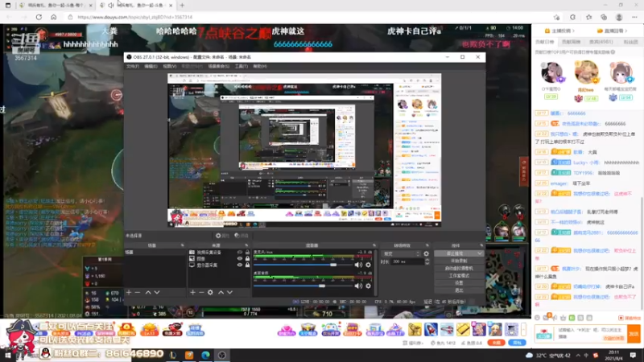The image size is (644, 362).
Task: Click the OBS preview canvas thumbnail
Action: (304, 150)
